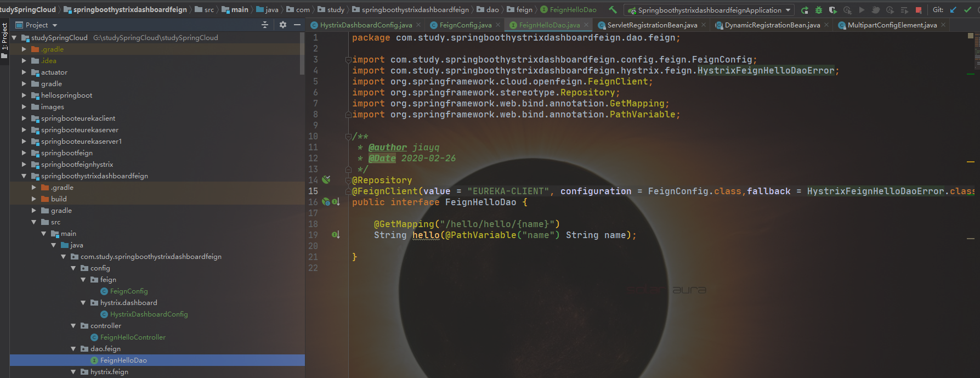Select the images folder in tree
Screen dimensions: 980x378
click(x=52, y=107)
